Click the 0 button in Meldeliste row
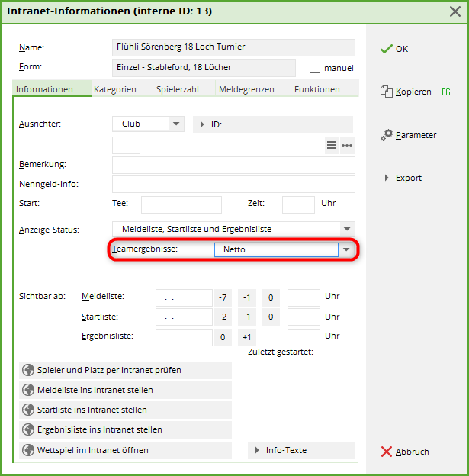Viewport: 469px width, 476px height. [271, 297]
